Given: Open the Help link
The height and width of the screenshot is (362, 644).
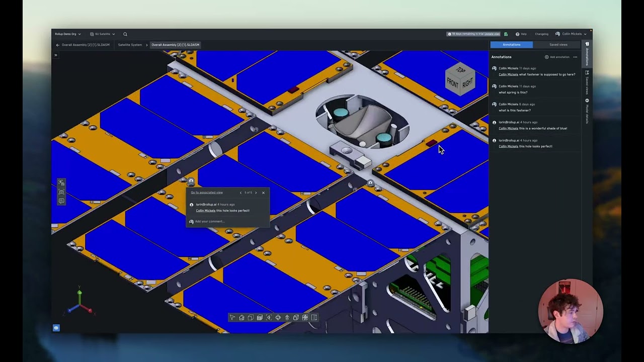Looking at the screenshot, I should pos(521,34).
